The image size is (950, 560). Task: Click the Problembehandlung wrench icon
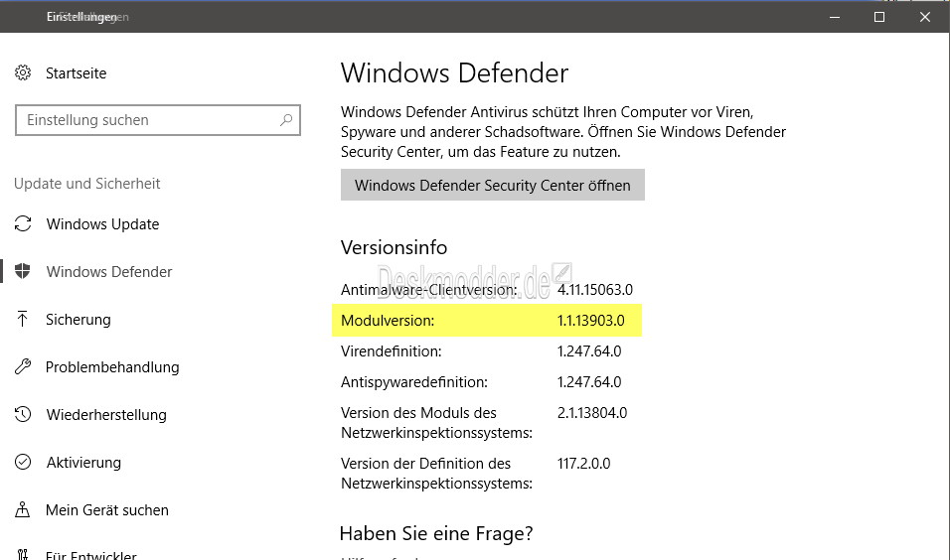point(23,366)
